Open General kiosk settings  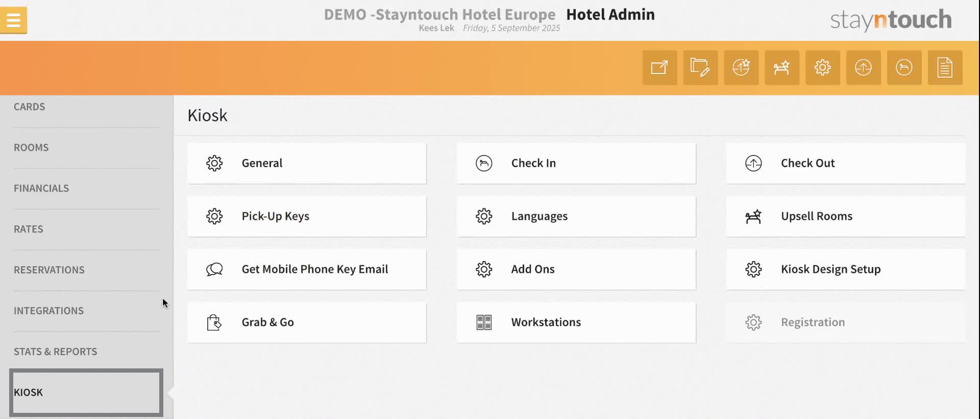tap(307, 163)
